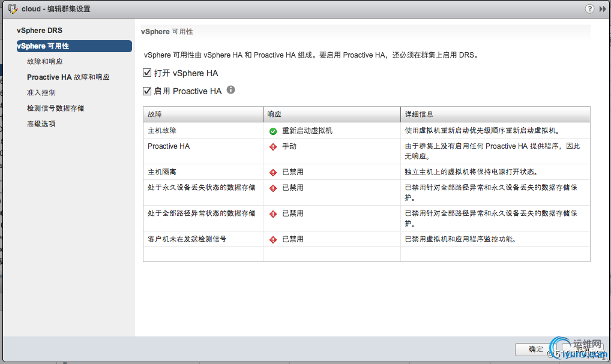Click red icon in 客户机未在发送检测信号 row
The width and height of the screenshot is (611, 364).
(x=272, y=240)
